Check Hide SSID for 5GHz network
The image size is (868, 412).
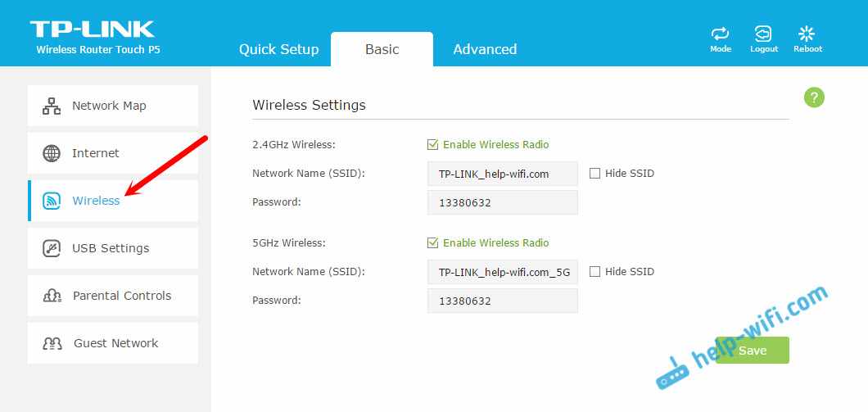[595, 272]
